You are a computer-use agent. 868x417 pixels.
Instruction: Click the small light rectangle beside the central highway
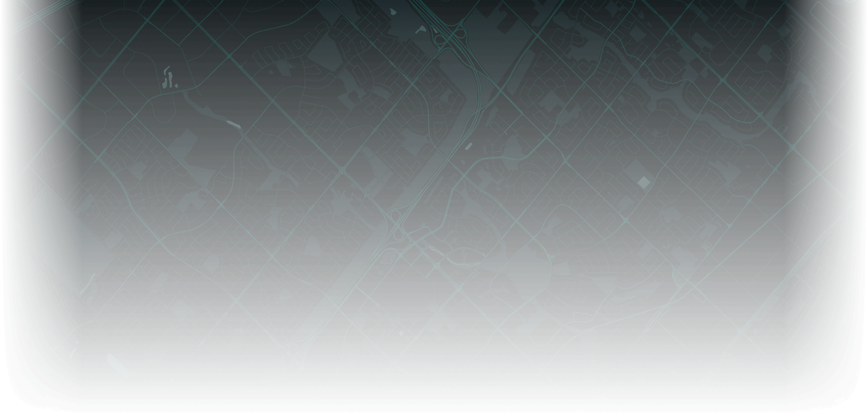[468, 146]
